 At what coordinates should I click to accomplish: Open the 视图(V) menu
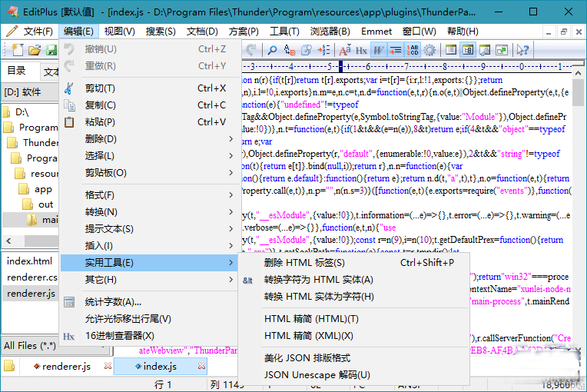coord(119,32)
